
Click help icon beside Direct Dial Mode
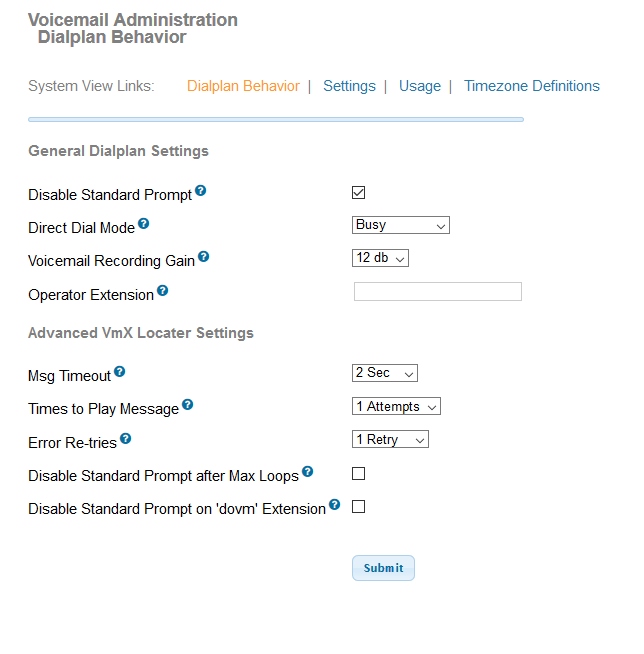click(x=143, y=224)
